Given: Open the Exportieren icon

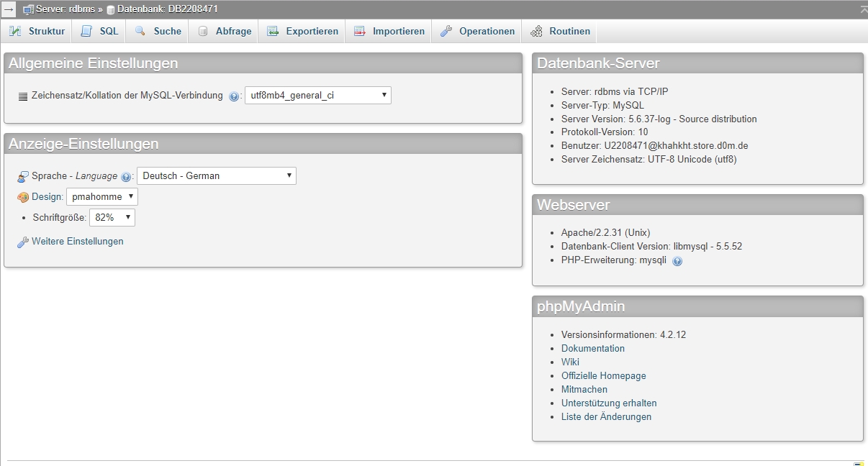Looking at the screenshot, I should [x=273, y=31].
